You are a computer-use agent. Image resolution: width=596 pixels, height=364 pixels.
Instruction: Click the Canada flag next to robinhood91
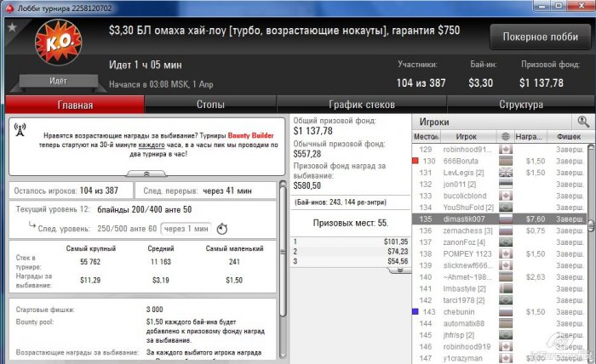[506, 150]
